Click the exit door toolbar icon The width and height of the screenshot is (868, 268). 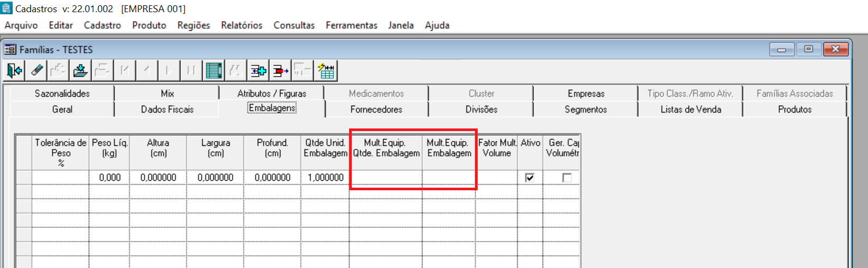click(x=14, y=70)
